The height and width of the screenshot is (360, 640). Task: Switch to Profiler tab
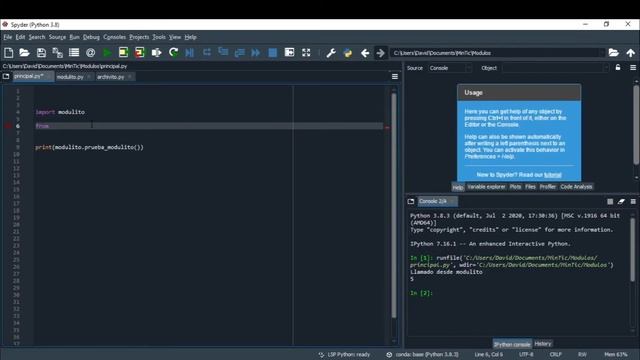point(547,187)
